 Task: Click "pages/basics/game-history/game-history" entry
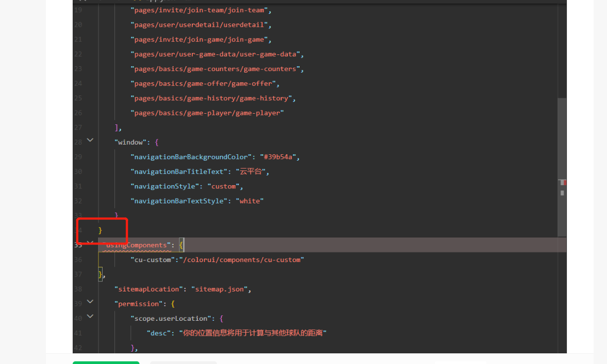[212, 98]
